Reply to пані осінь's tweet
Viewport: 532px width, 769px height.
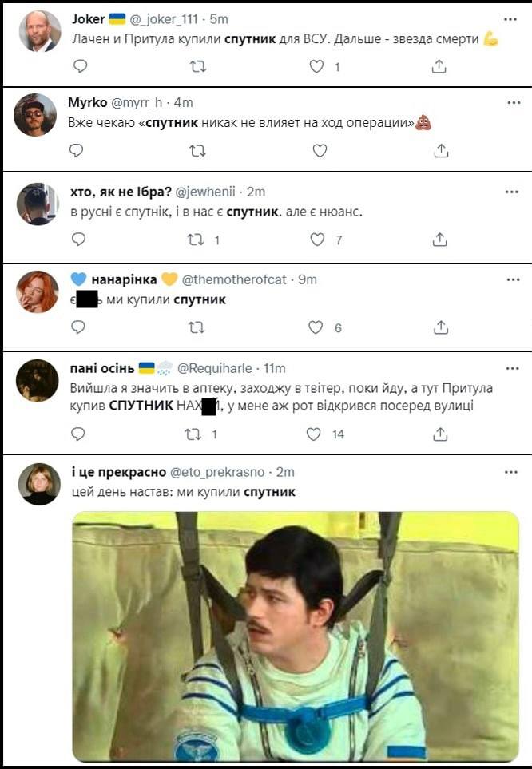78,434
